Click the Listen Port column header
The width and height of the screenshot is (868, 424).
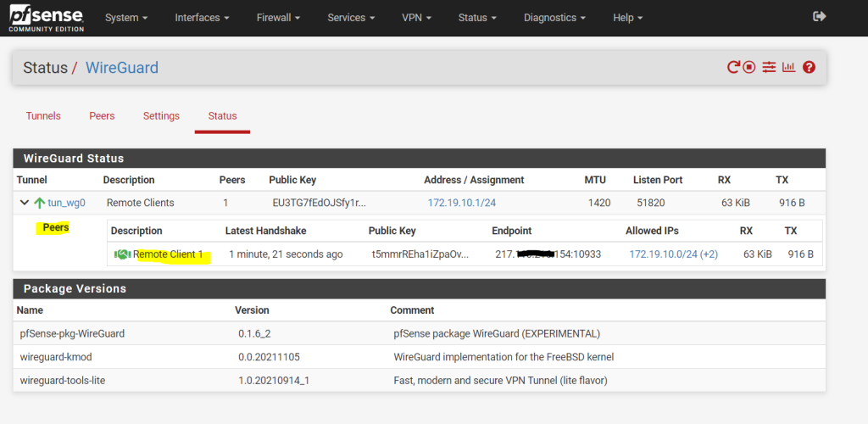pyautogui.click(x=658, y=180)
